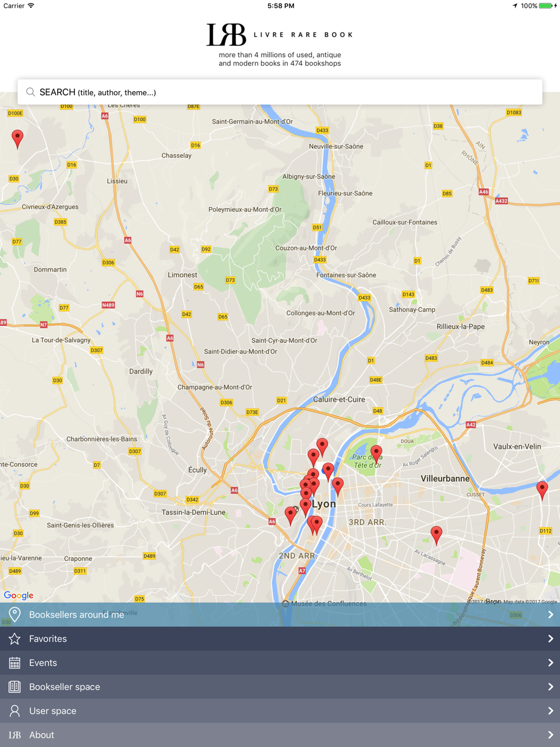
Task: Tap the '3RD ARR.' district label
Action: [x=367, y=522]
